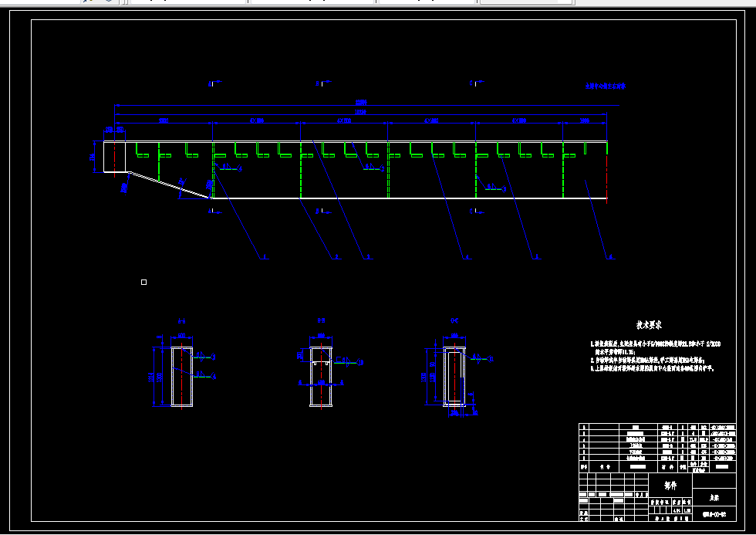Image resolution: width=756 pixels, height=535 pixels.
Task: Pick the upper A section cut marker
Action: tap(214, 83)
